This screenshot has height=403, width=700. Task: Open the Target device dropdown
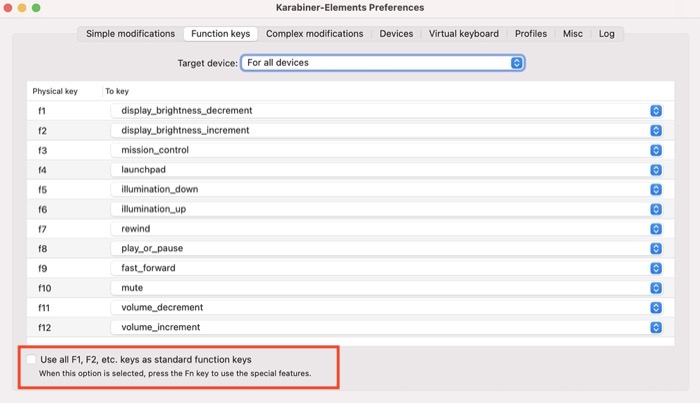(383, 62)
